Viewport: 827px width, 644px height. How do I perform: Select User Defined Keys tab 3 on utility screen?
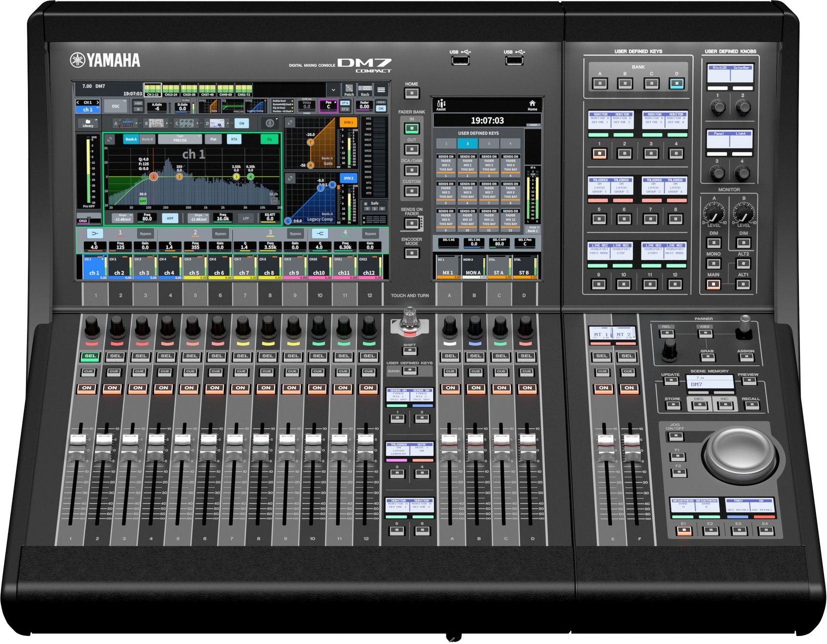[x=489, y=144]
